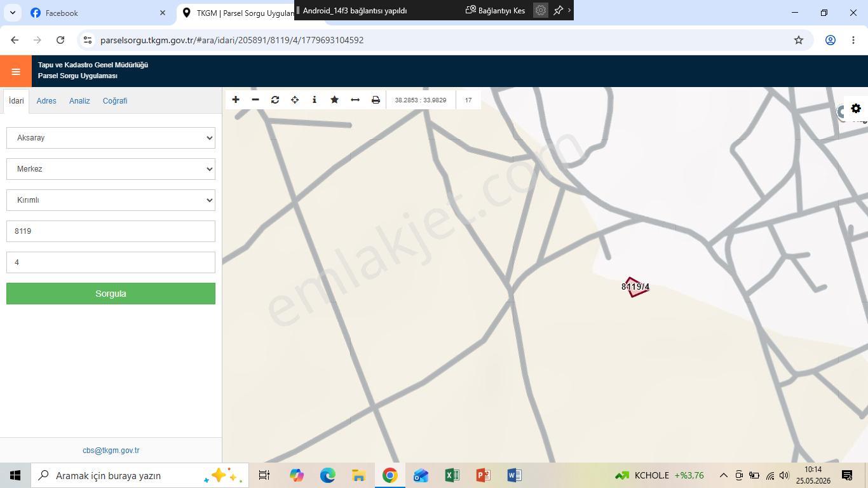
Task: Open Task View on the taskbar
Action: click(264, 475)
